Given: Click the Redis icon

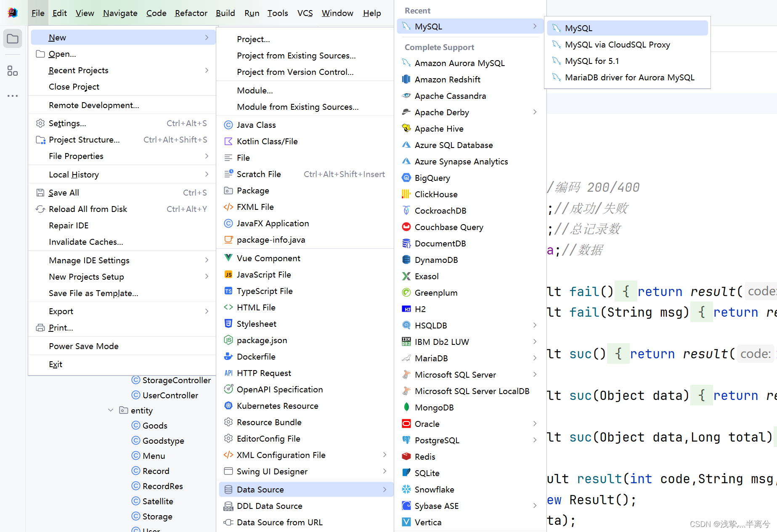Looking at the screenshot, I should tap(406, 457).
